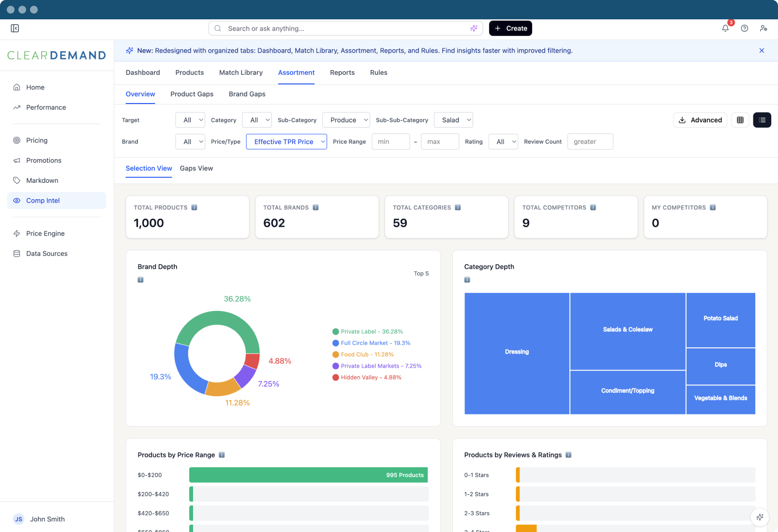The image size is (778, 532).
Task: Click the AI sparkle icon in search bar
Action: [x=474, y=29]
